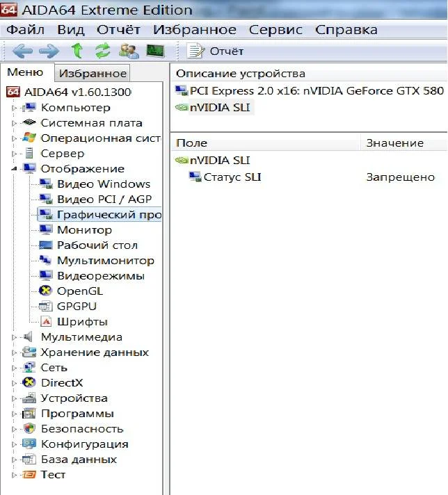Viewport: 448px width, 495px height.
Task: Click the Отчёт toolbar button label
Action: pyautogui.click(x=227, y=51)
